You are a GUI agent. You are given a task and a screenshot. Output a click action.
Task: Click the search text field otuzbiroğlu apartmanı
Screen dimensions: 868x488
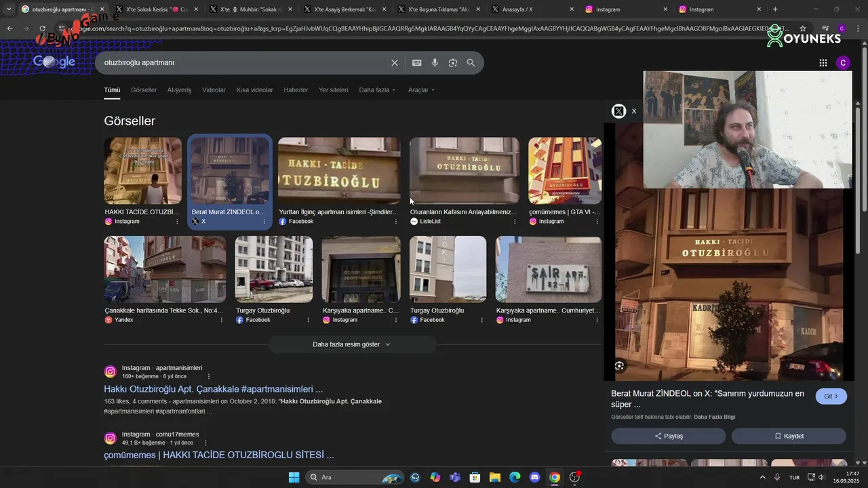[x=244, y=62]
